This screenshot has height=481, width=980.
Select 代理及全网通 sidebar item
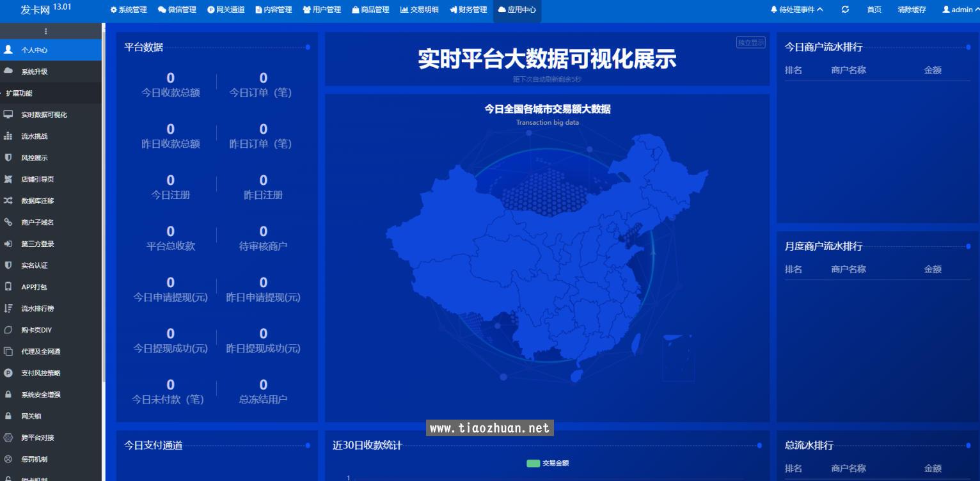pyautogui.click(x=51, y=352)
